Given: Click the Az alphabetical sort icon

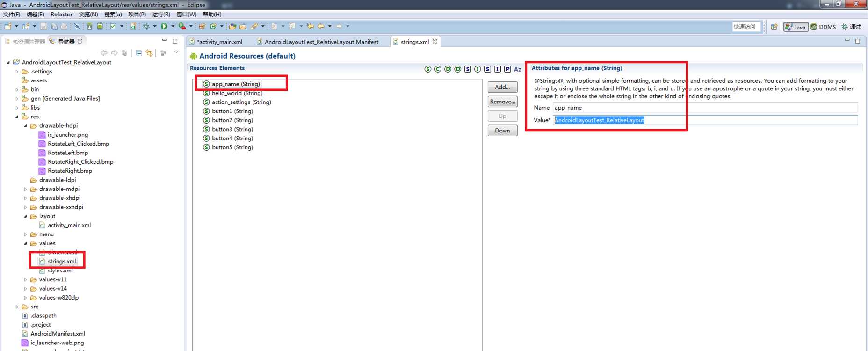Looking at the screenshot, I should pos(517,69).
